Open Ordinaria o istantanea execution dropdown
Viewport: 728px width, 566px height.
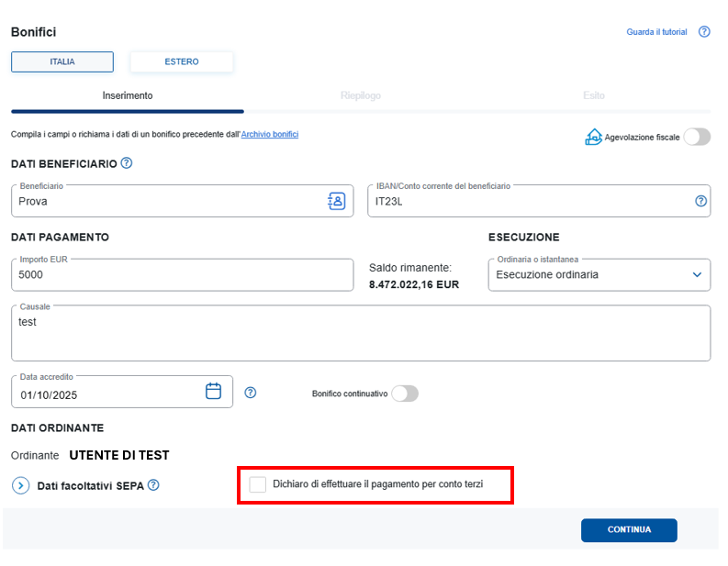coord(599,274)
